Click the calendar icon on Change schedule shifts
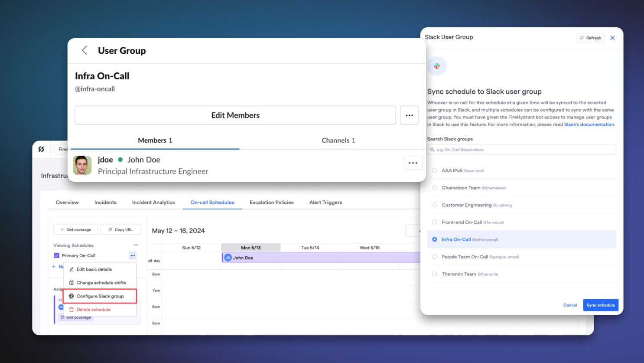Screen dimensions: 644x363 click(x=72, y=283)
